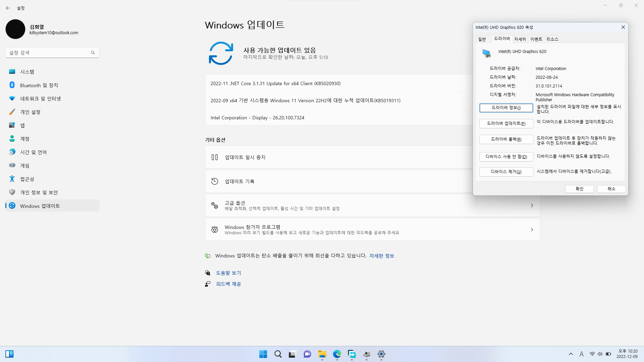Viewport: 644px width, 362px height.
Task: Open Network and Internet settings icon
Action: click(x=12, y=99)
